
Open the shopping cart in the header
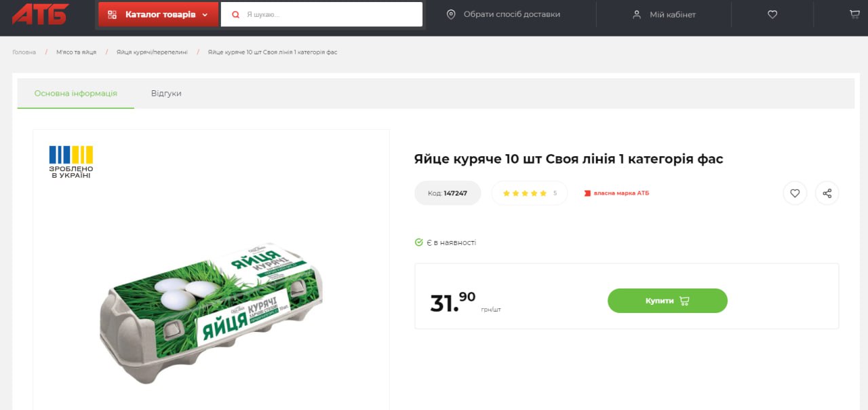coord(854,14)
